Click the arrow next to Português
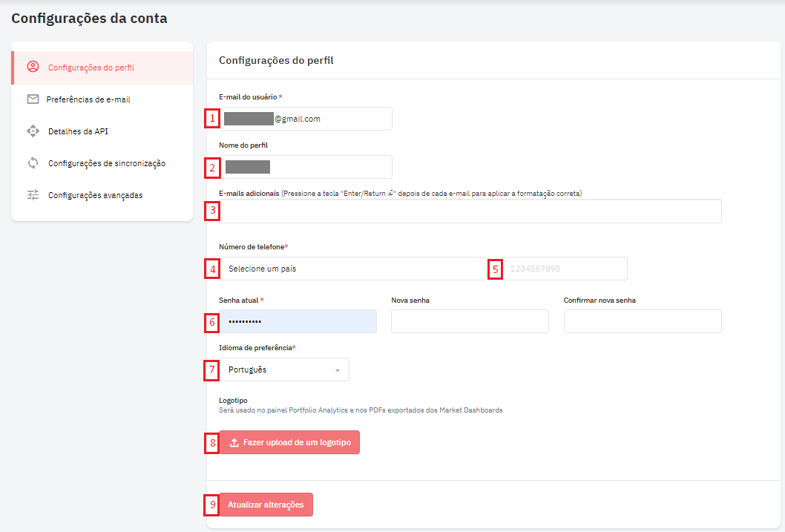This screenshot has width=785, height=532. 338,370
